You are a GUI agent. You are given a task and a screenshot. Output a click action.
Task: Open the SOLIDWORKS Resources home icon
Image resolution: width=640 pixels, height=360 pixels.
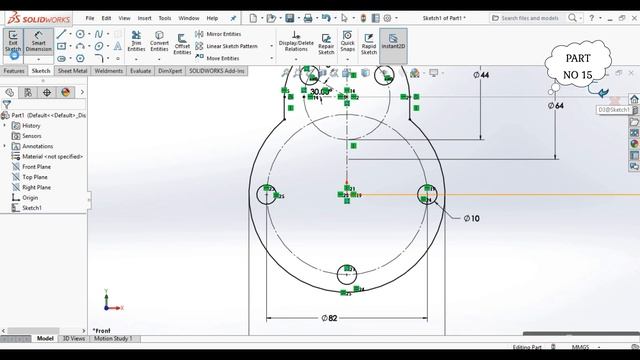tap(634, 99)
